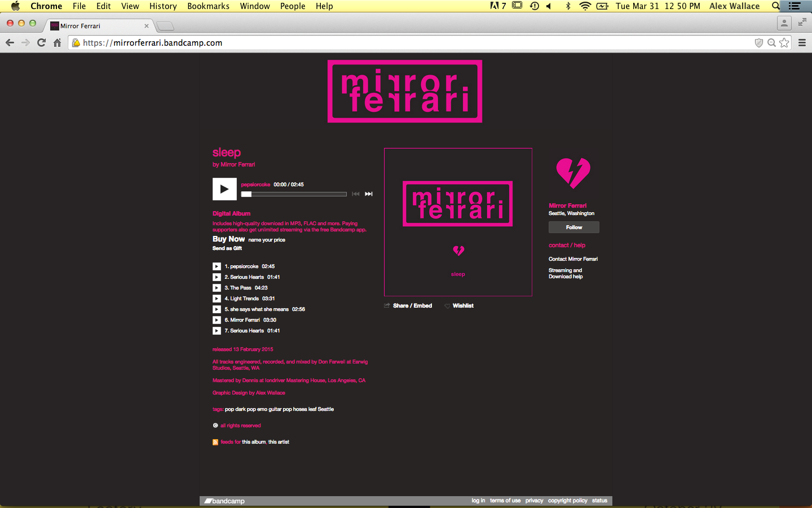Open the Apple menu

pyautogui.click(x=15, y=6)
